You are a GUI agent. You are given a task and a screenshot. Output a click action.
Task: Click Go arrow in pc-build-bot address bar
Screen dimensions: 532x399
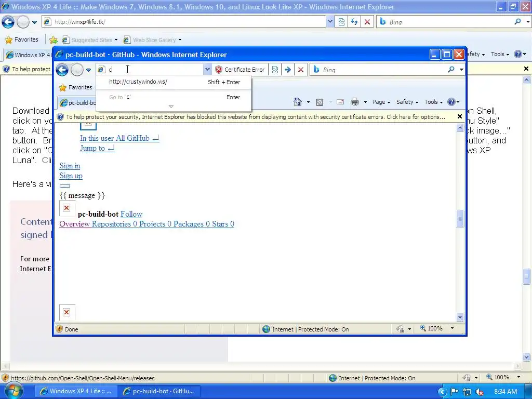(288, 70)
